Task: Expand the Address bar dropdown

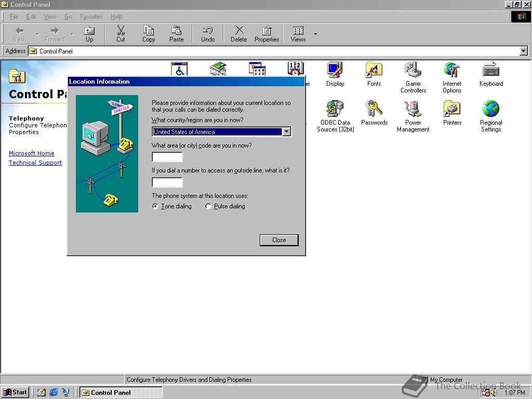Action: point(524,51)
